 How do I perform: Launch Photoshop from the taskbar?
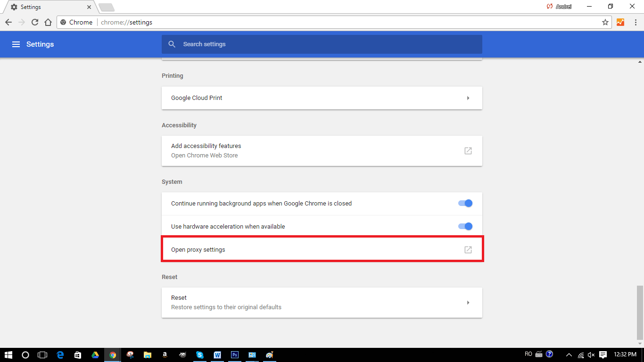coord(234,354)
